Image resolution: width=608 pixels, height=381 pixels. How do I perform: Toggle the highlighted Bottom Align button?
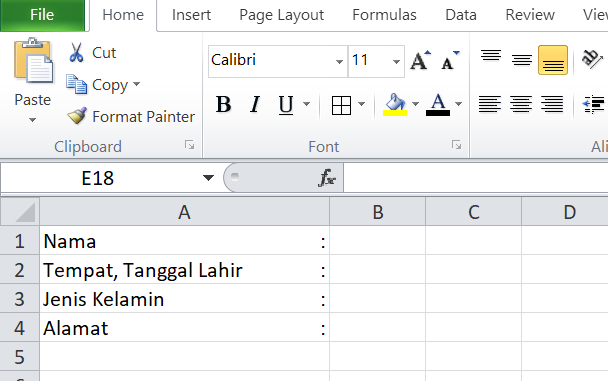[553, 60]
